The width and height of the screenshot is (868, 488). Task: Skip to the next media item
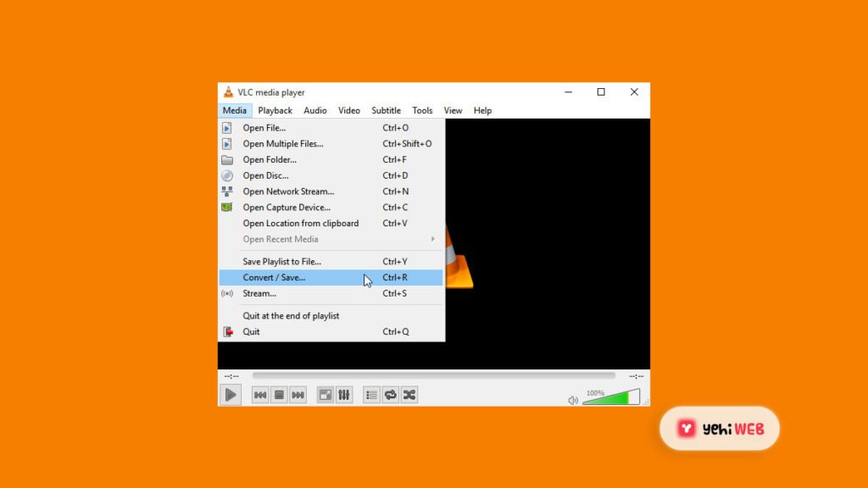coord(298,395)
